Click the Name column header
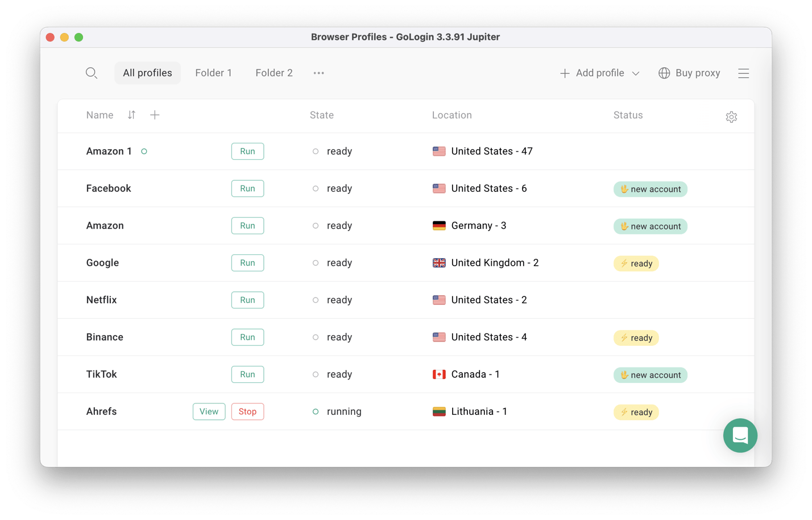This screenshot has height=520, width=812. click(100, 115)
